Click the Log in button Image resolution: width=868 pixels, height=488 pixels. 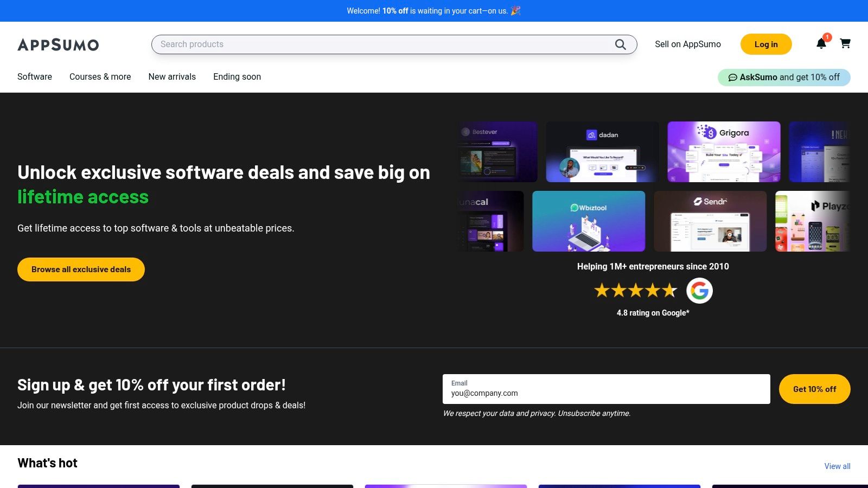pyautogui.click(x=766, y=44)
